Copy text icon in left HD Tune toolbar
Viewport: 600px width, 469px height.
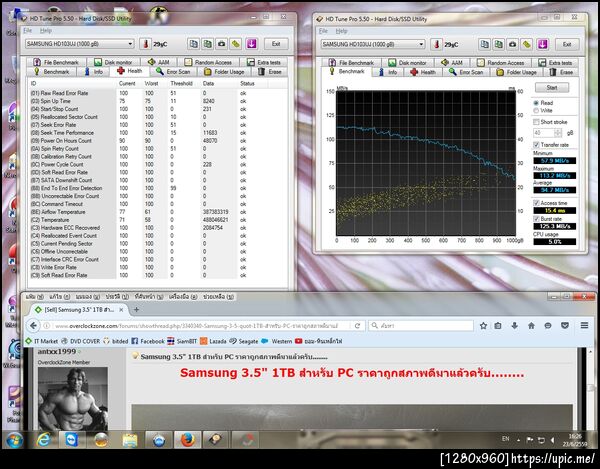point(194,44)
